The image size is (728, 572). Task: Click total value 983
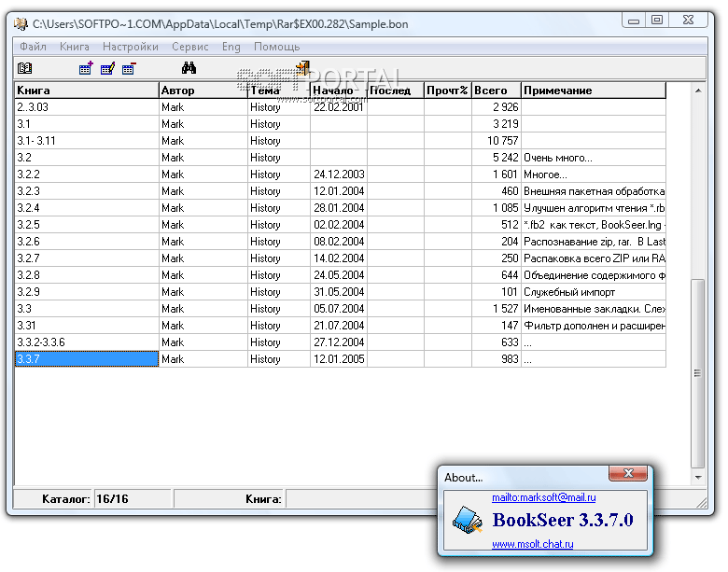pyautogui.click(x=510, y=359)
